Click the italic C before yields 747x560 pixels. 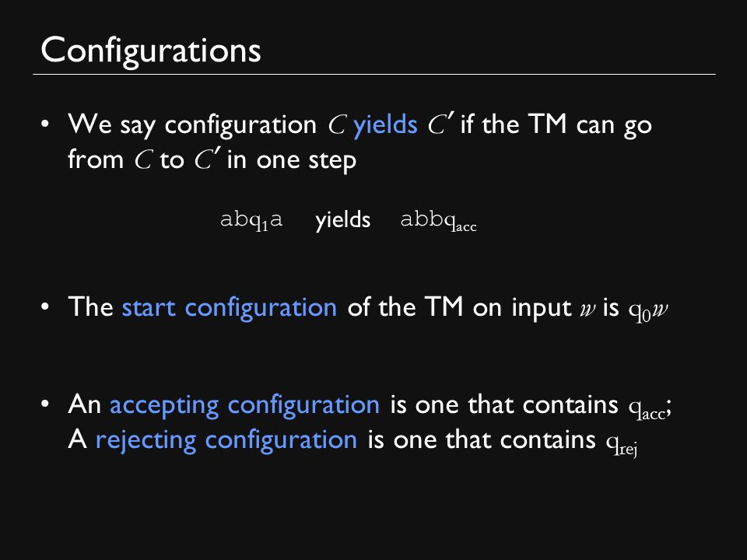click(x=336, y=125)
